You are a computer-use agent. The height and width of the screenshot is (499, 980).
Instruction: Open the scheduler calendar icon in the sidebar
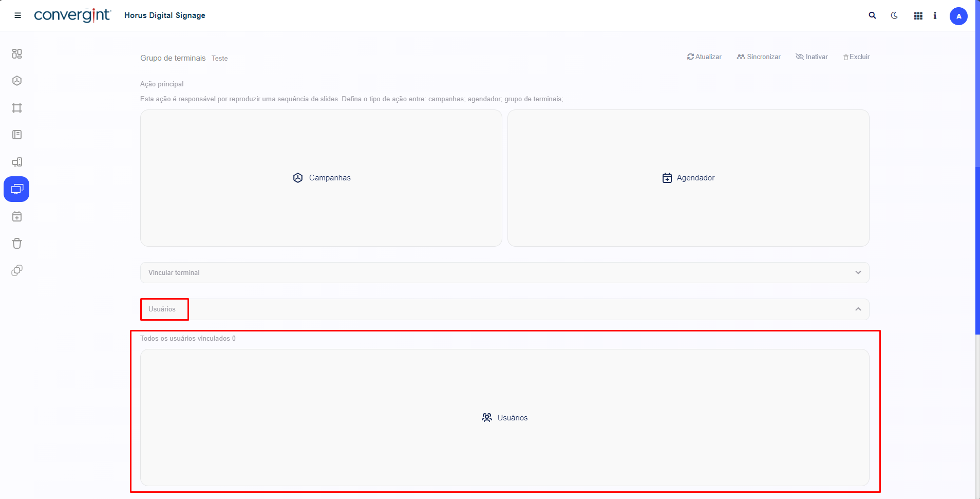pos(17,216)
